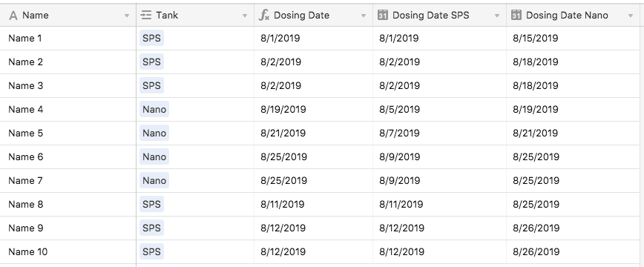Click the single select icon beside Tank header
This screenshot has height=267, width=644.
coord(145,16)
